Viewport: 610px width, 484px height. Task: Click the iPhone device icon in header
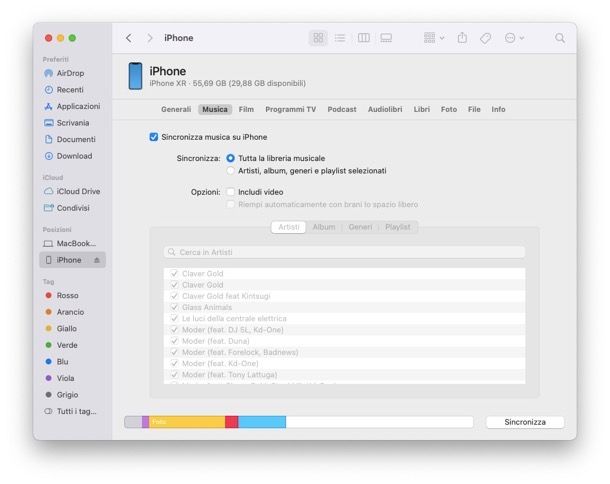tap(135, 76)
